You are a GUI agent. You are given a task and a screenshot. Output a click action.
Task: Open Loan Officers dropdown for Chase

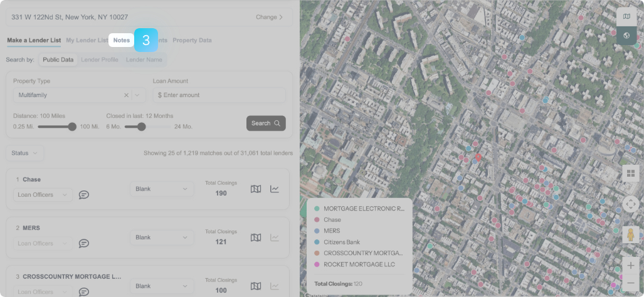coord(43,195)
